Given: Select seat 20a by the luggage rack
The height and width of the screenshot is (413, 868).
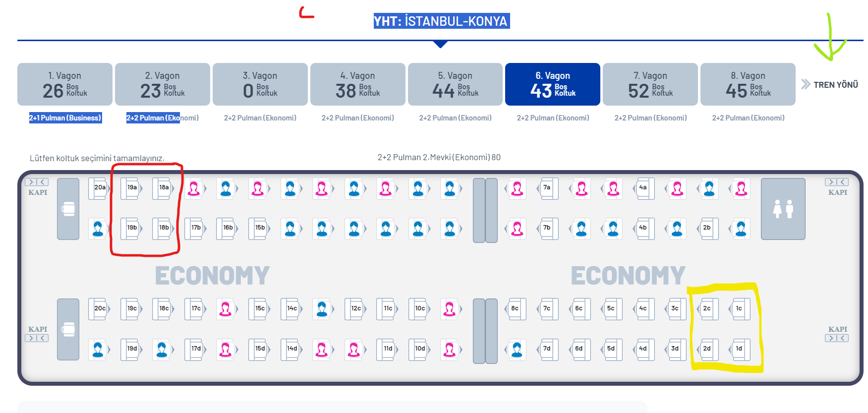Looking at the screenshot, I should tap(99, 188).
